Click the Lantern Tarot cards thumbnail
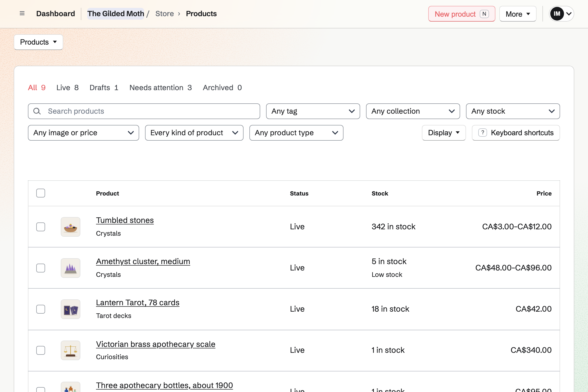588x392 pixels. coord(71,309)
